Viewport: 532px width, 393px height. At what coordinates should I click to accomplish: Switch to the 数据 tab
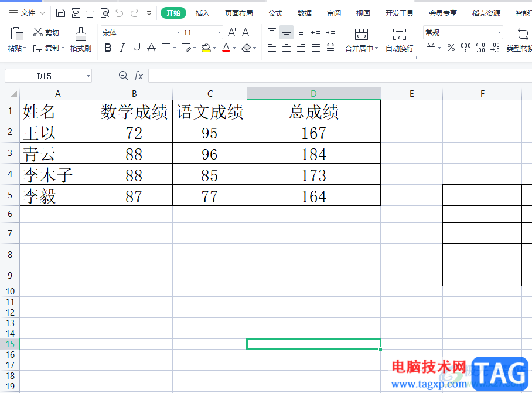[x=305, y=13]
